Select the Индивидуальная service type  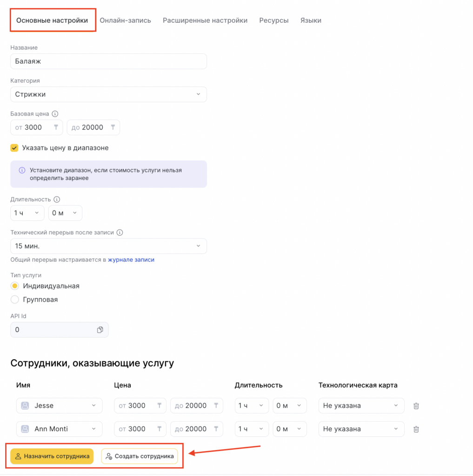pyautogui.click(x=15, y=286)
